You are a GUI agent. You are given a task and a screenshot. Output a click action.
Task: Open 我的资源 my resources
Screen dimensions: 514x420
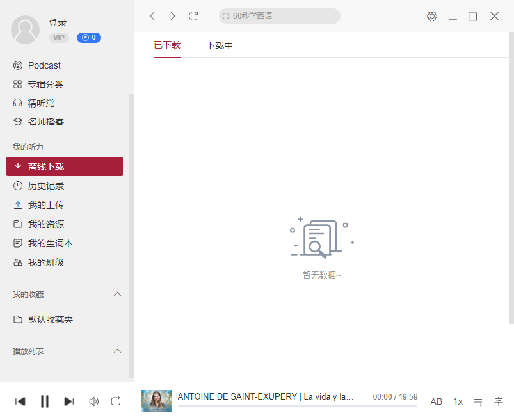38,224
